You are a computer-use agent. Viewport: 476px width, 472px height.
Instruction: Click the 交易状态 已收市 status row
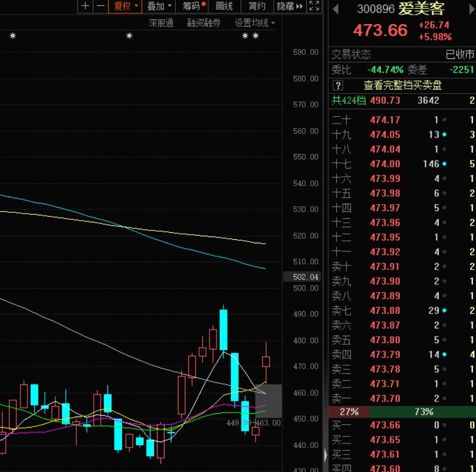(402, 54)
